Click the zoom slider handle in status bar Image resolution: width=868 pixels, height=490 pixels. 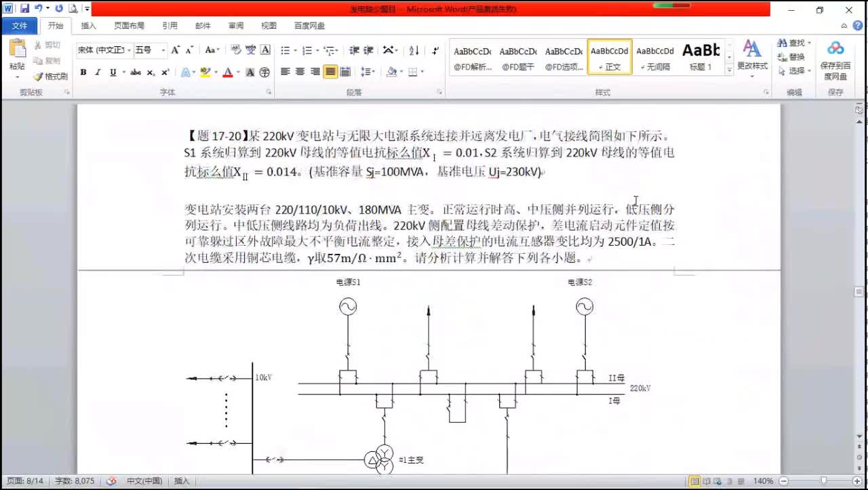click(x=823, y=481)
